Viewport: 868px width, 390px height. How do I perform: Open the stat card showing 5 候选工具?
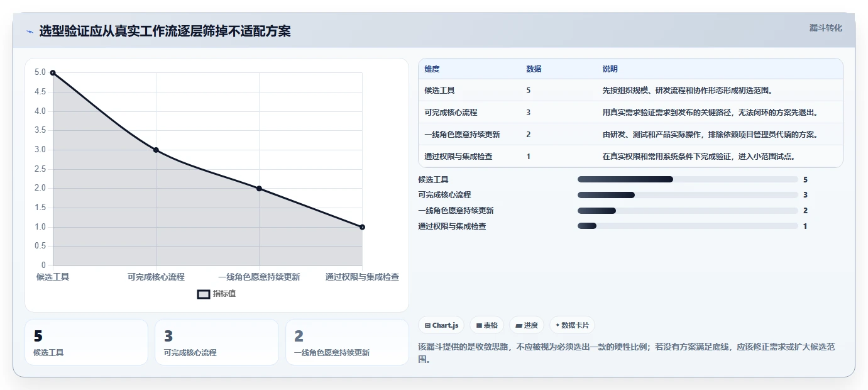87,342
